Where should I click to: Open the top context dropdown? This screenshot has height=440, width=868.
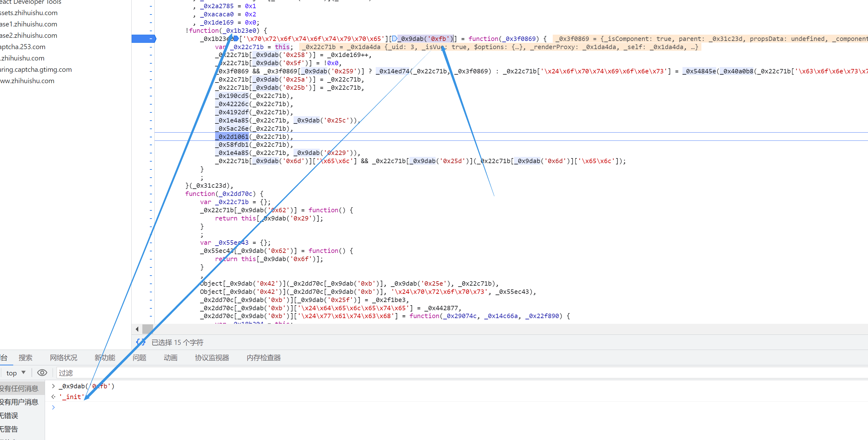click(x=15, y=373)
